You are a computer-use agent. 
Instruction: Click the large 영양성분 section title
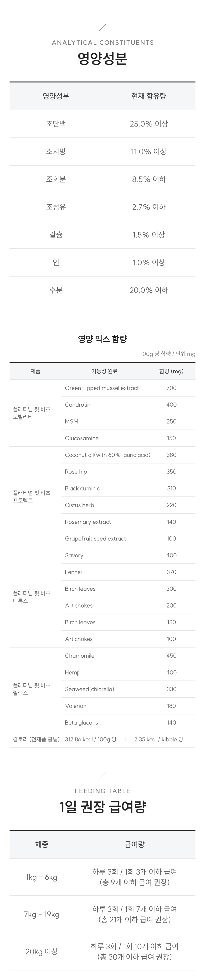[x=102, y=59]
